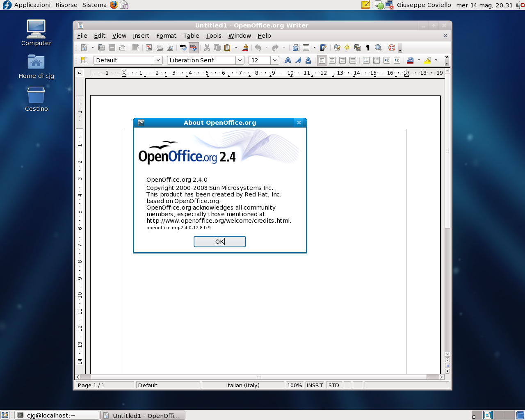Screen dimensions: 525x420
Task: Set Align Left paragraph alignment
Action: [x=322, y=60]
